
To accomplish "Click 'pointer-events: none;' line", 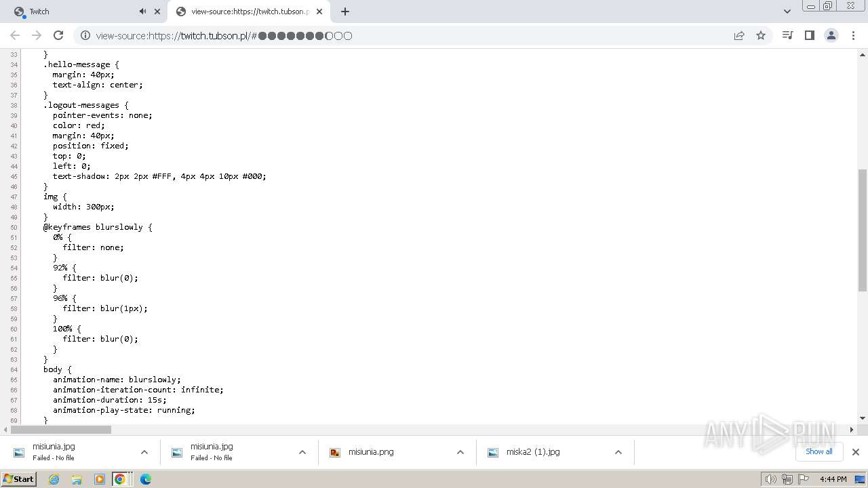I will (x=102, y=115).
